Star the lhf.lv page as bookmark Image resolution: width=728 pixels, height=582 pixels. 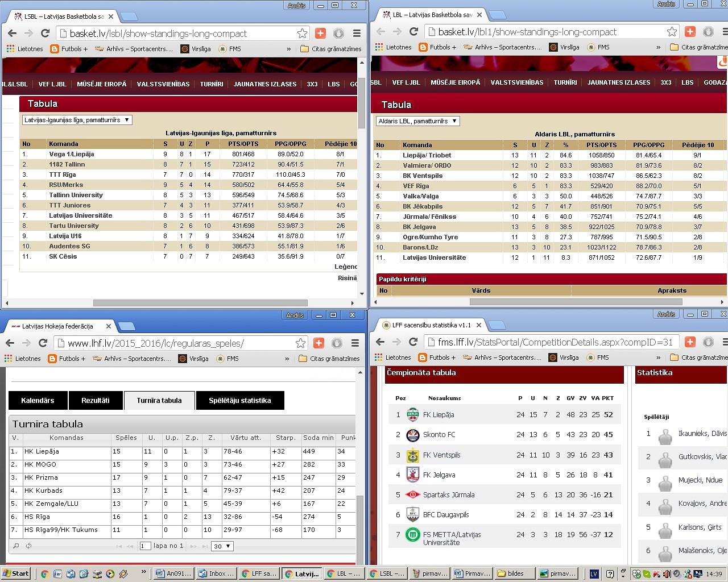click(300, 343)
